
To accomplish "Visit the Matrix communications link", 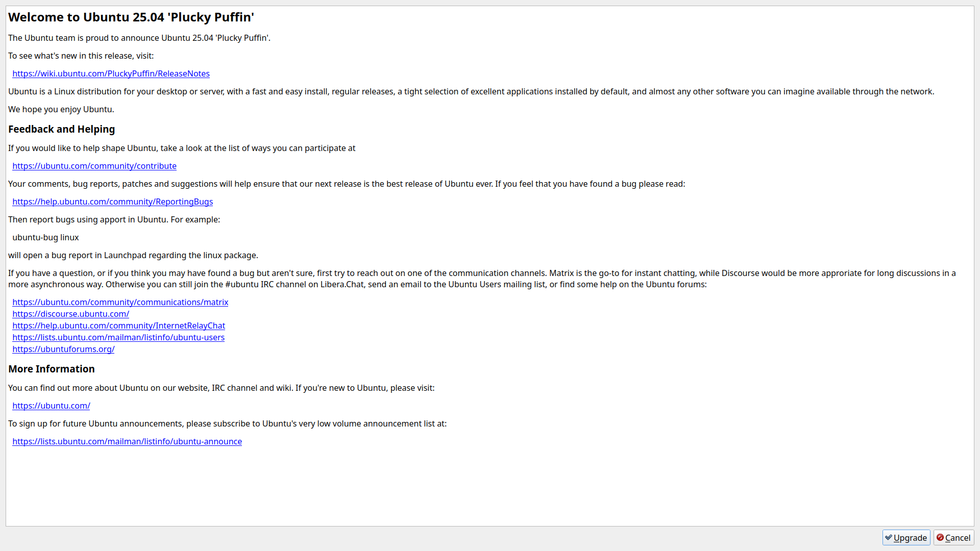I will [120, 302].
